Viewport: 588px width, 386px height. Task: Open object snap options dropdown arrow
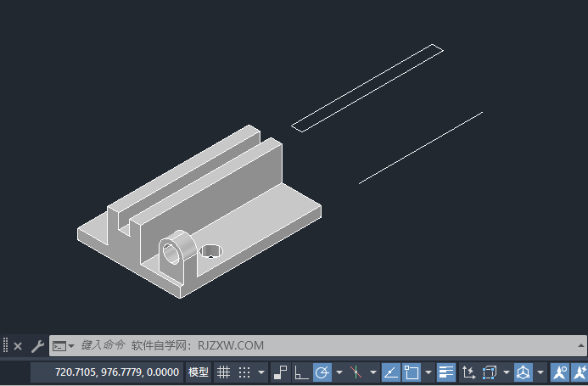click(430, 372)
